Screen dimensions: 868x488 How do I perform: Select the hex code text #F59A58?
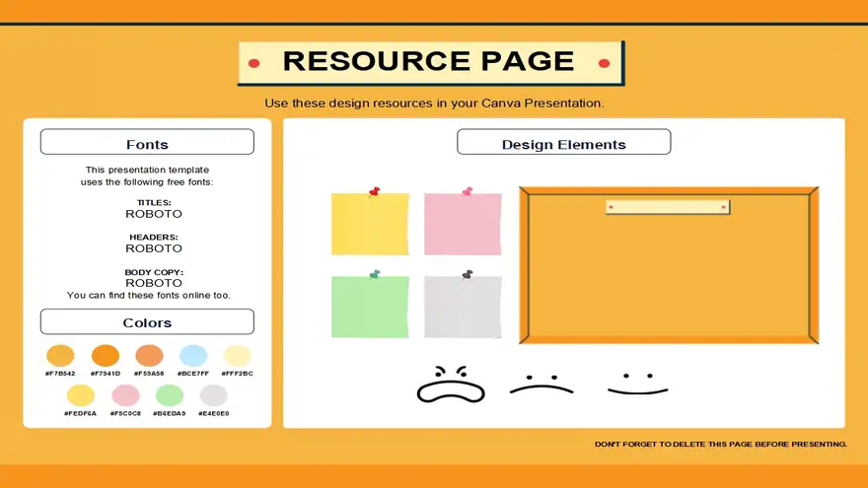150,374
